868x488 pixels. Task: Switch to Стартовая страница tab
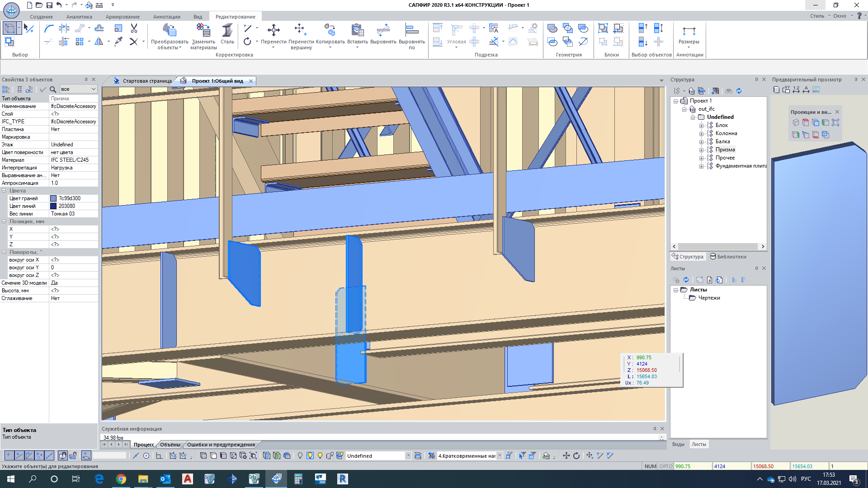[x=147, y=81]
